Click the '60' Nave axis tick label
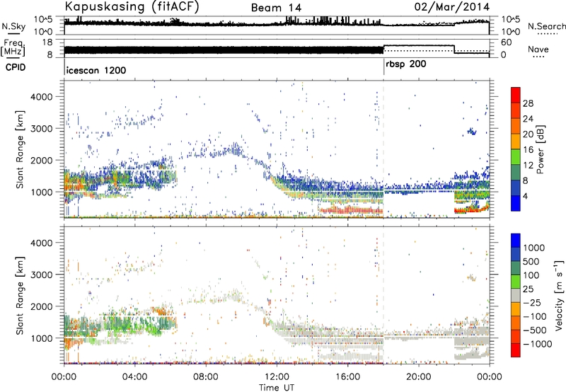The height and width of the screenshot is (392, 566). [x=507, y=42]
